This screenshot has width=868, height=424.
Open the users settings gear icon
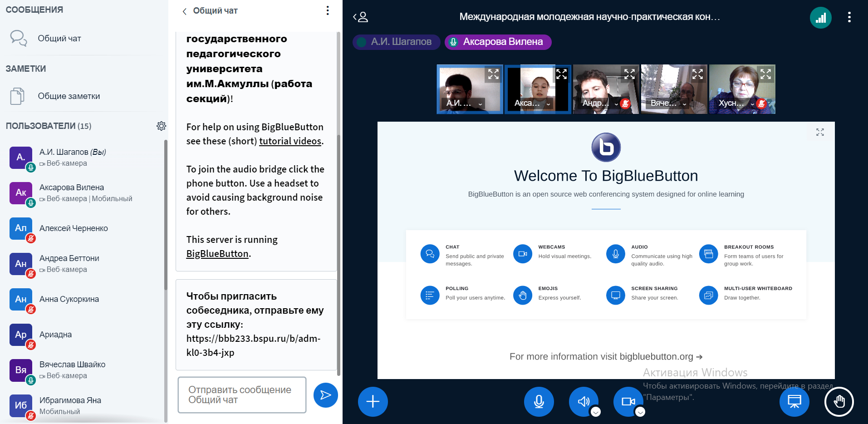161,126
